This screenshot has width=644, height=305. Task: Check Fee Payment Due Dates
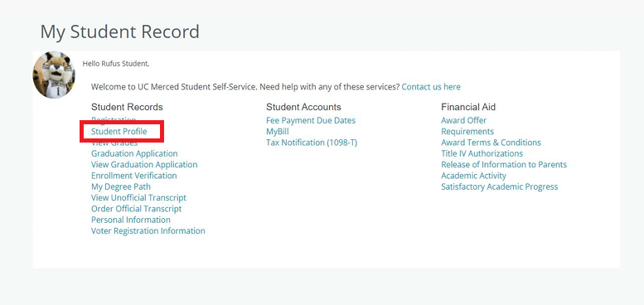[311, 121]
